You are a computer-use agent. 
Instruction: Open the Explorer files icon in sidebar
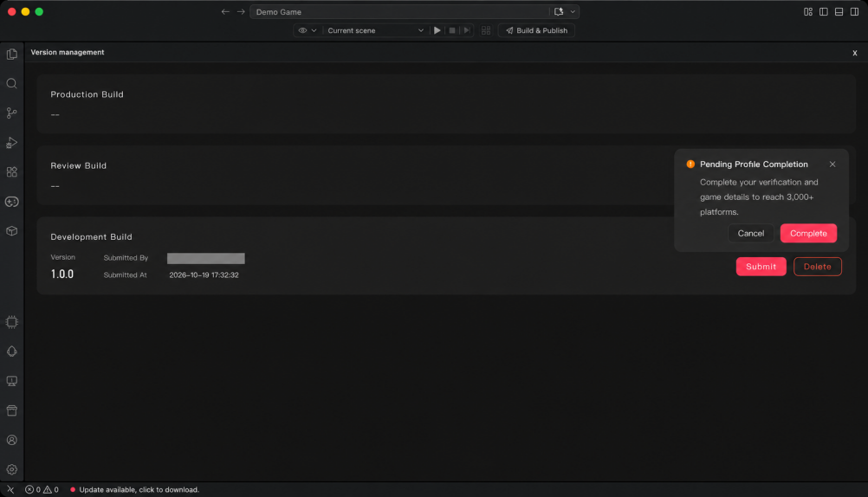11,54
